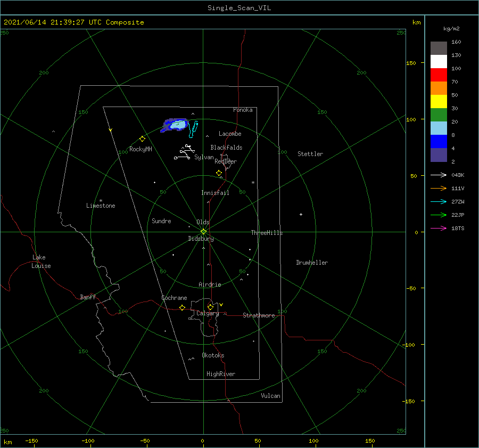Click the Airdrie city label
The height and width of the screenshot is (448, 479).
coord(210,284)
